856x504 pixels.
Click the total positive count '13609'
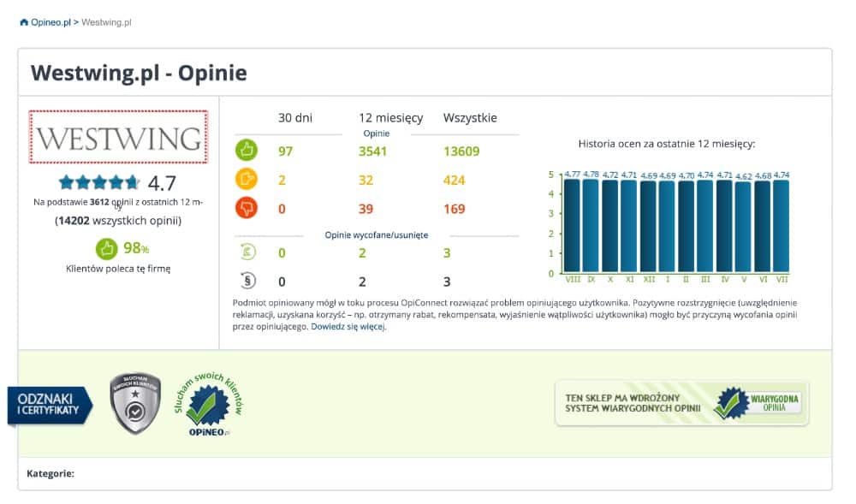[461, 151]
